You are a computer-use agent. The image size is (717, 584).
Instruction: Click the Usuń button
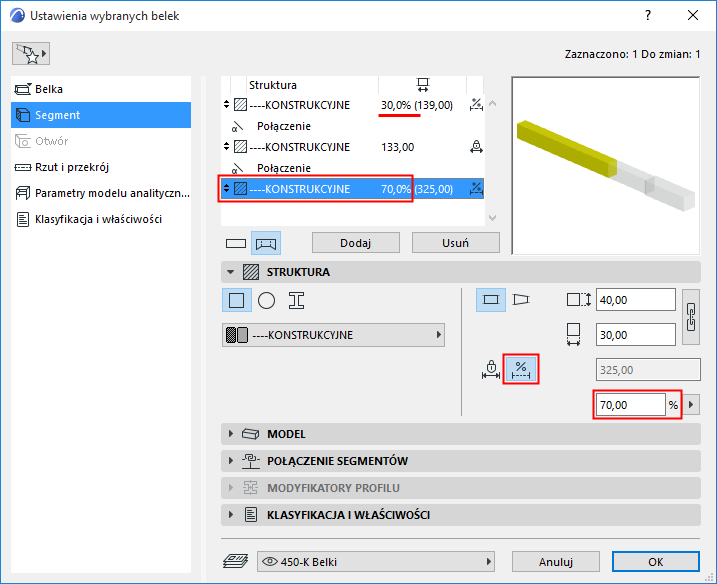coord(455,243)
